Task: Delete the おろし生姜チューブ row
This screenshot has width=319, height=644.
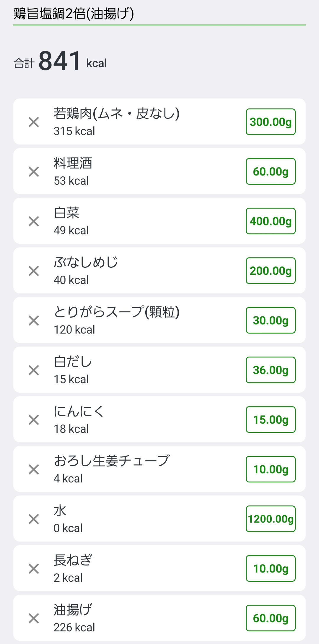Action: click(x=34, y=469)
